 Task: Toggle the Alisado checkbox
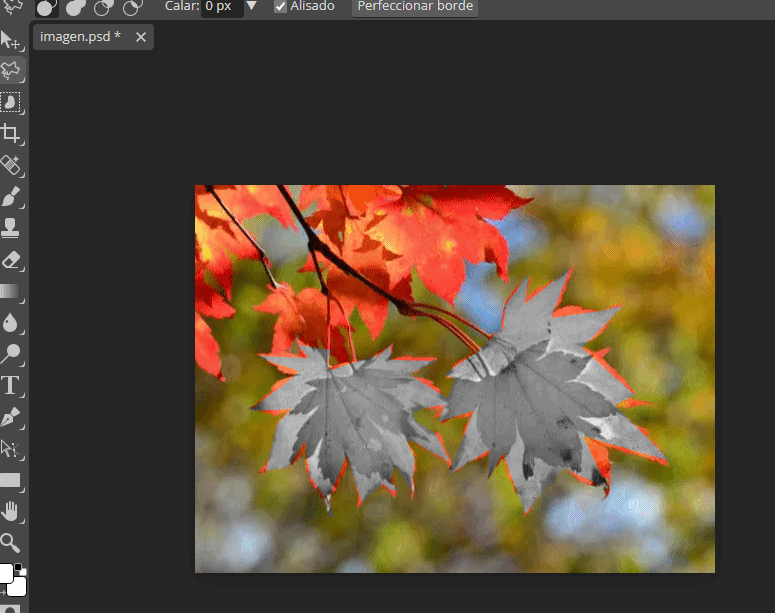coord(280,6)
